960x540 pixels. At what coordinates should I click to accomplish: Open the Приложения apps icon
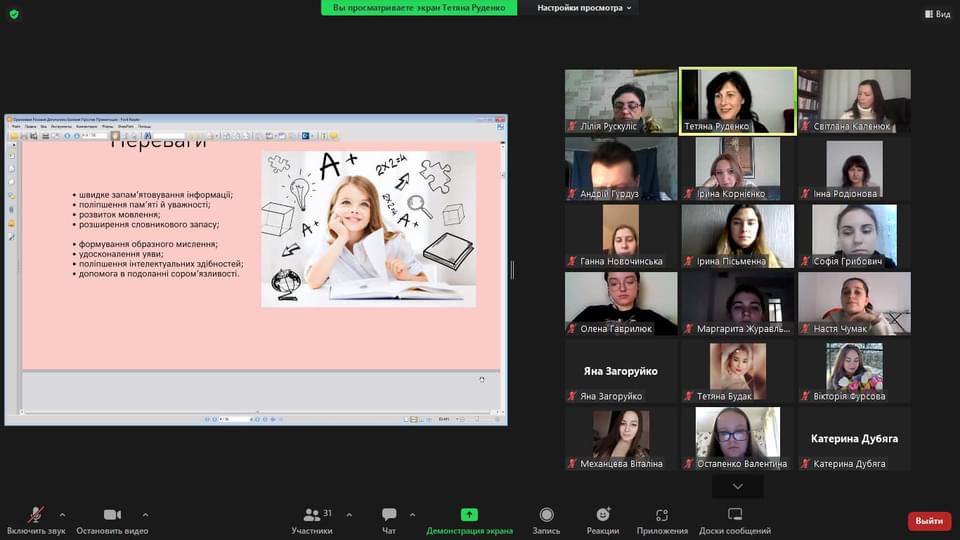pos(662,515)
